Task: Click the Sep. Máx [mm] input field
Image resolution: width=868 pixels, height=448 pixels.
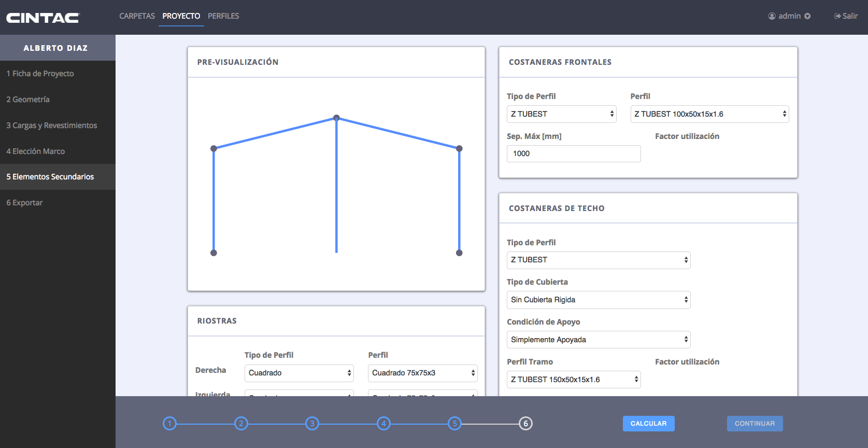Action: (574, 153)
